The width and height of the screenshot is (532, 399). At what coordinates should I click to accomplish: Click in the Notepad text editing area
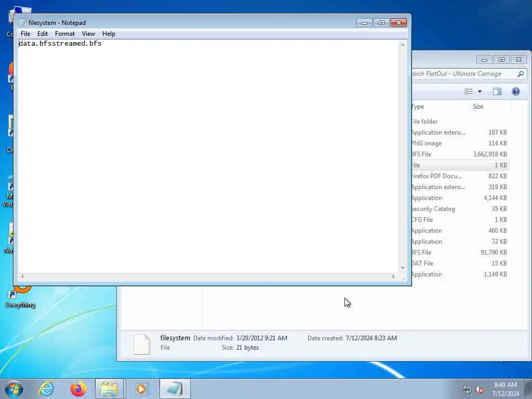208,156
